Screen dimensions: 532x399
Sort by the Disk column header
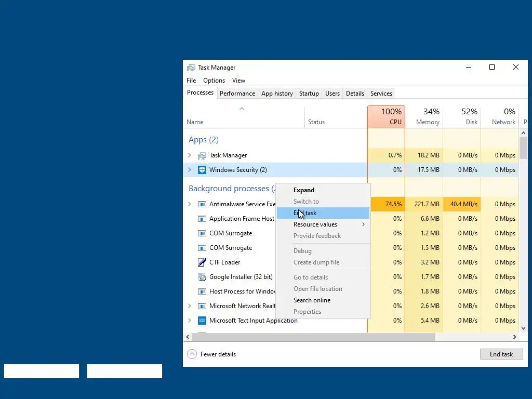(462, 117)
